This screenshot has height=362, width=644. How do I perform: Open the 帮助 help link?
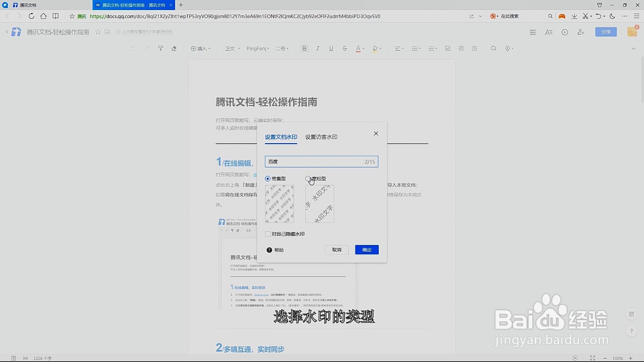(275, 250)
